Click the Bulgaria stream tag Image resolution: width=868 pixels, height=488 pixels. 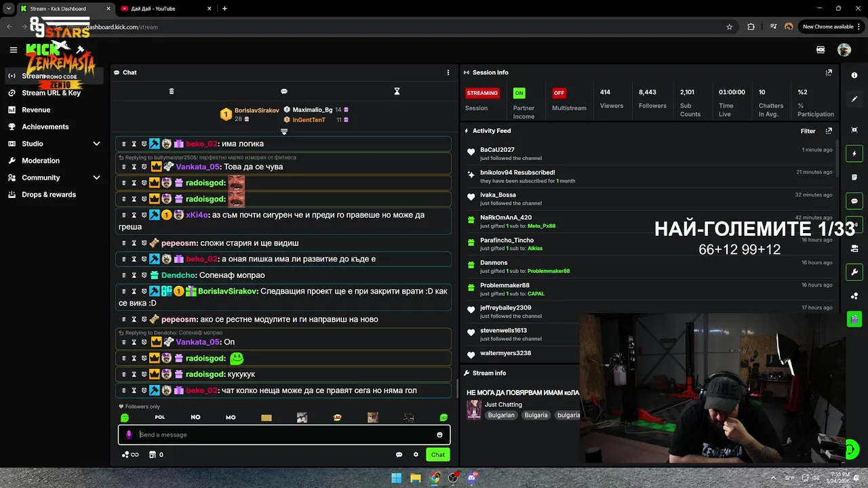pyautogui.click(x=536, y=415)
